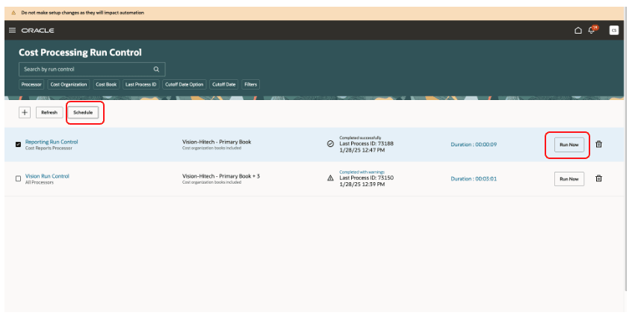Click the '1/28/25 12:47 PM' timestamp
This screenshot has height=330, width=644.
click(x=362, y=150)
